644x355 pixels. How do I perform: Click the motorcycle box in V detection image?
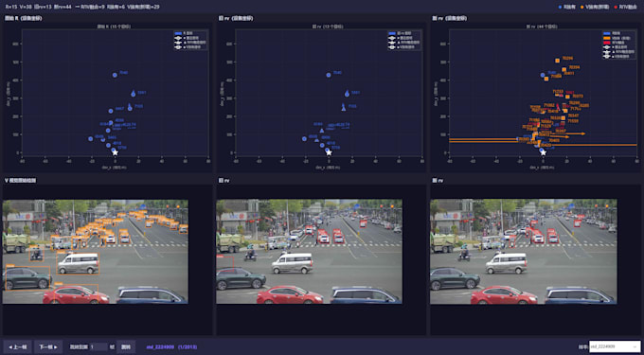coord(37,253)
